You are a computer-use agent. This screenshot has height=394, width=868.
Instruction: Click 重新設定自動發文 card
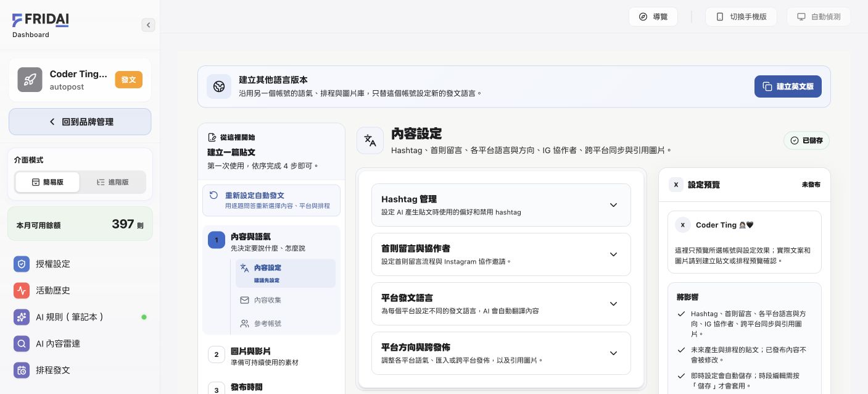click(271, 200)
